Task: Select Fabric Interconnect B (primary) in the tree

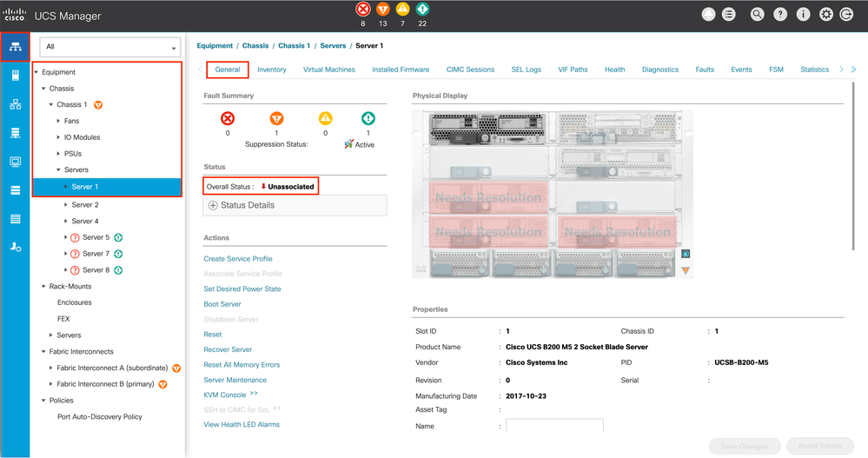Action: 105,384
